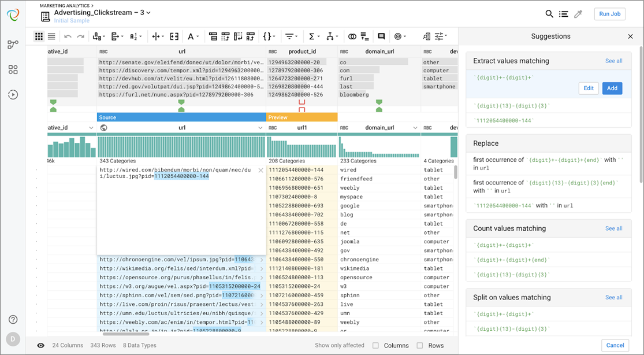Viewport: 644px width, 355px height.
Task: Select Count suggestion `{digit}+-{digit}+{end}`
Action: click(x=549, y=260)
